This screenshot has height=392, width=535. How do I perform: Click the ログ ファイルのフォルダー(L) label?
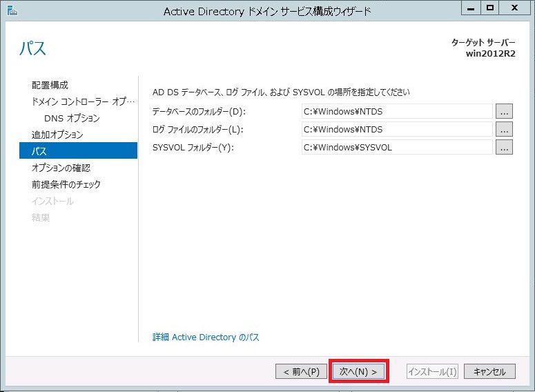coord(198,130)
